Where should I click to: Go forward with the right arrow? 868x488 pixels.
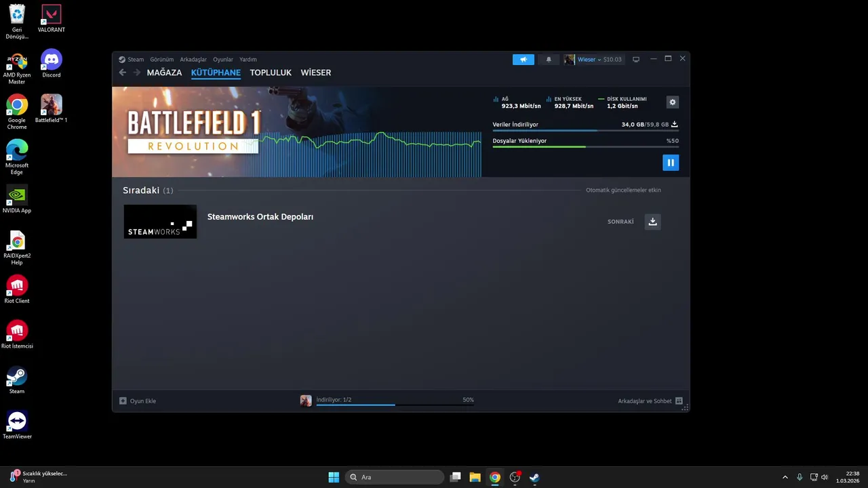click(137, 73)
